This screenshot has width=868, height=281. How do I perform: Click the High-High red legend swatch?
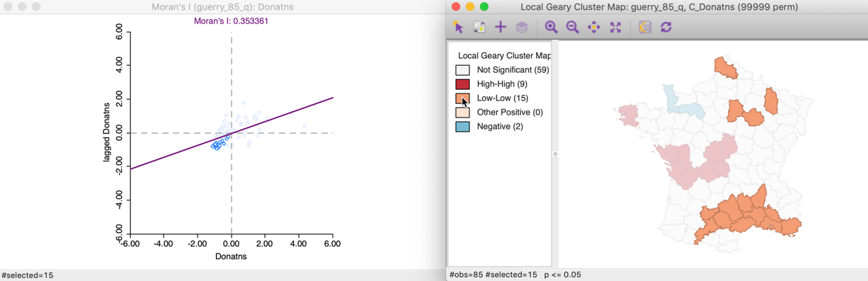click(462, 84)
